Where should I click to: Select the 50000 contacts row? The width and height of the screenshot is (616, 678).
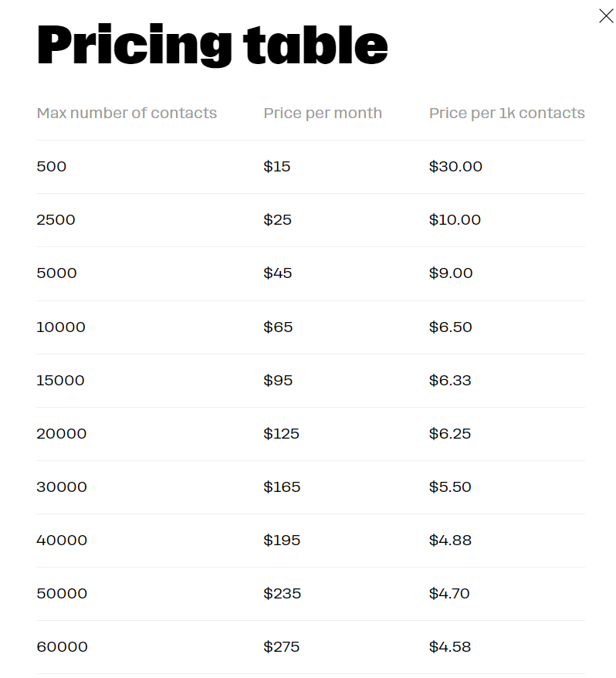pyautogui.click(x=61, y=594)
